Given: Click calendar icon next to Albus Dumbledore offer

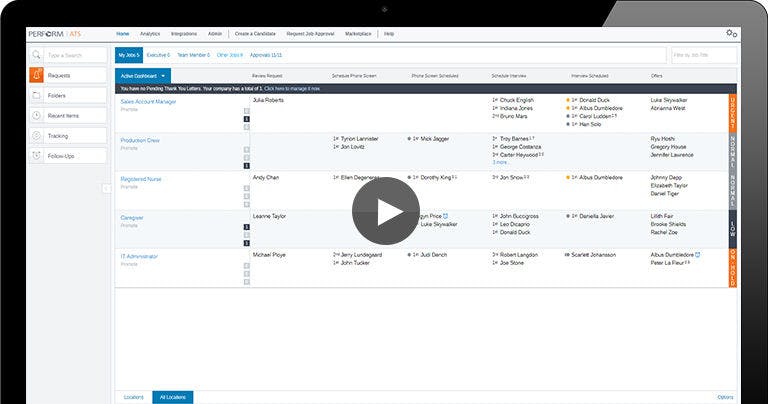Looking at the screenshot, I should tap(697, 255).
